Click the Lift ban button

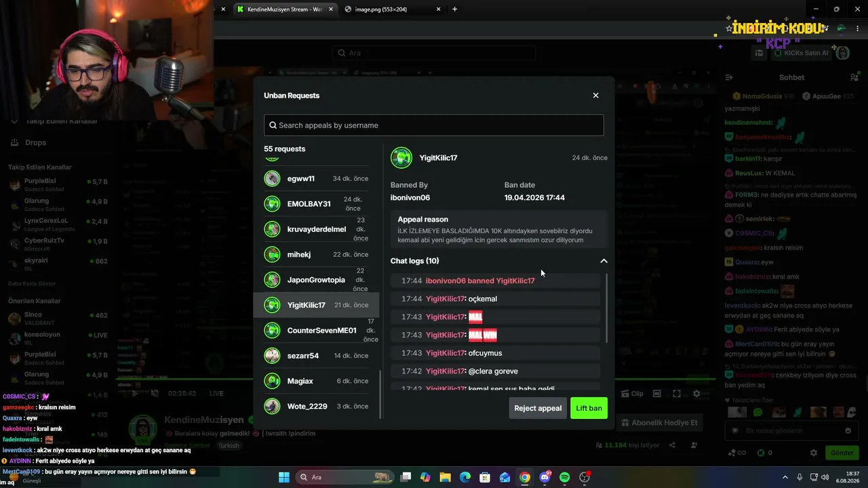(x=589, y=408)
